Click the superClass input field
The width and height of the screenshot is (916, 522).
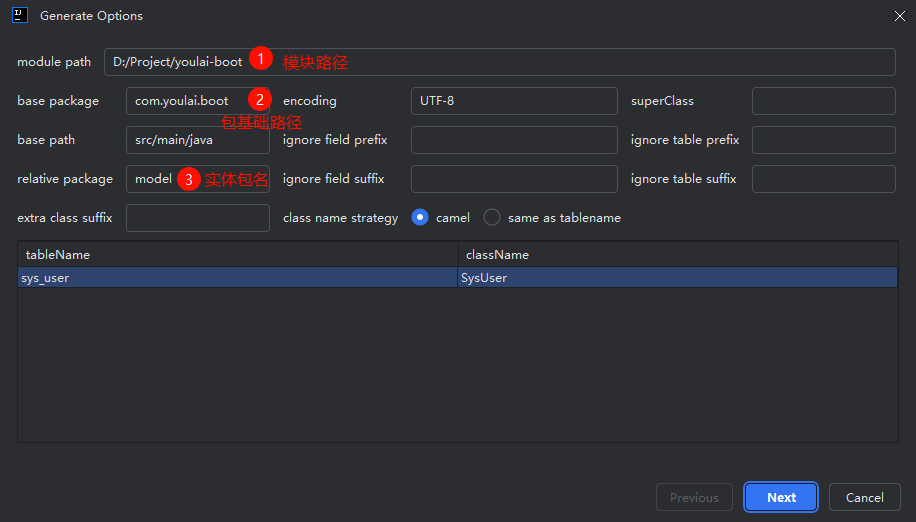point(824,101)
